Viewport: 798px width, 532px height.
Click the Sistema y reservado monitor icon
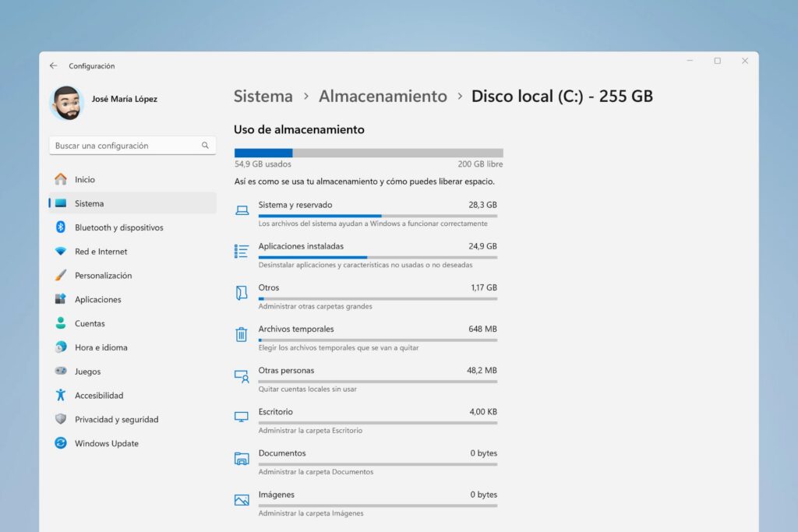click(242, 210)
